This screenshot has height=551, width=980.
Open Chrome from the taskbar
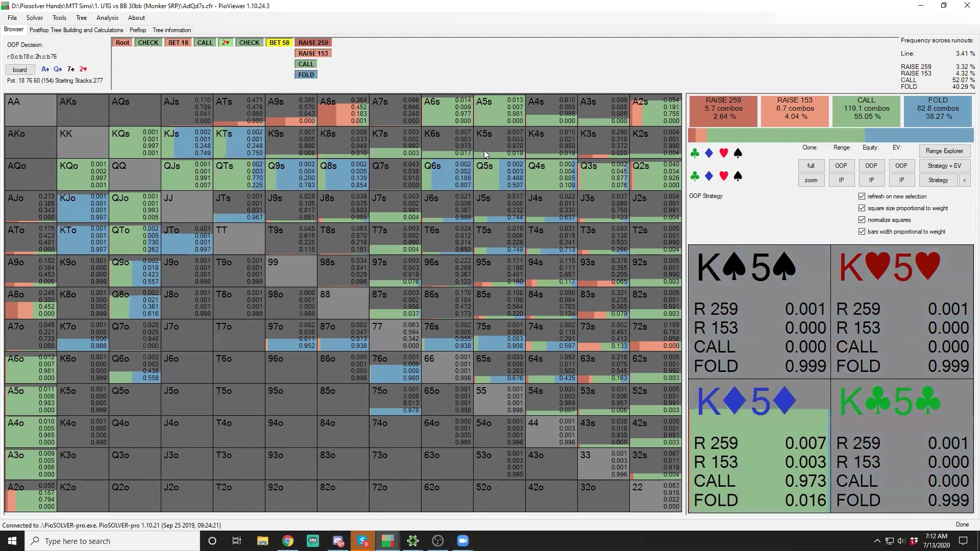[x=288, y=541]
